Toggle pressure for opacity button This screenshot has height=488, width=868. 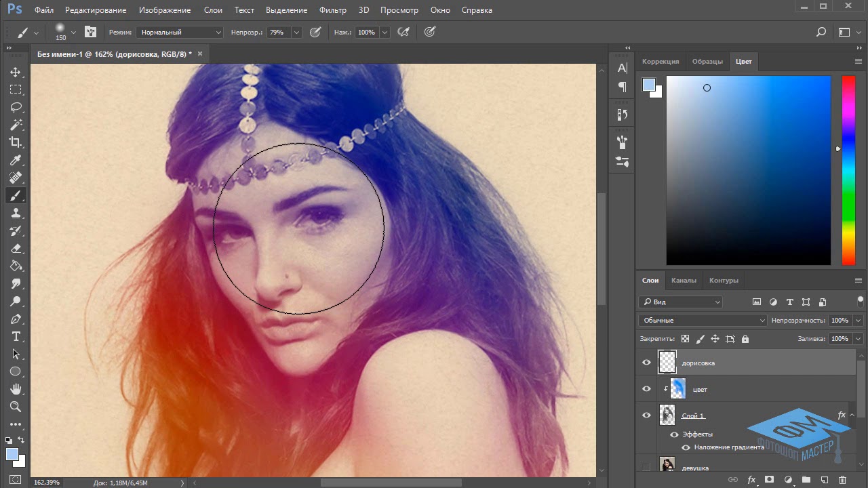[315, 32]
